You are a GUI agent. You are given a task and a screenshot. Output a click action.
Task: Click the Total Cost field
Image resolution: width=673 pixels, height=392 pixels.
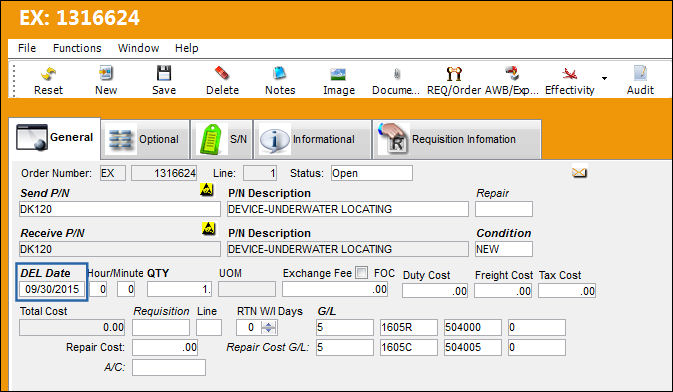click(72, 328)
